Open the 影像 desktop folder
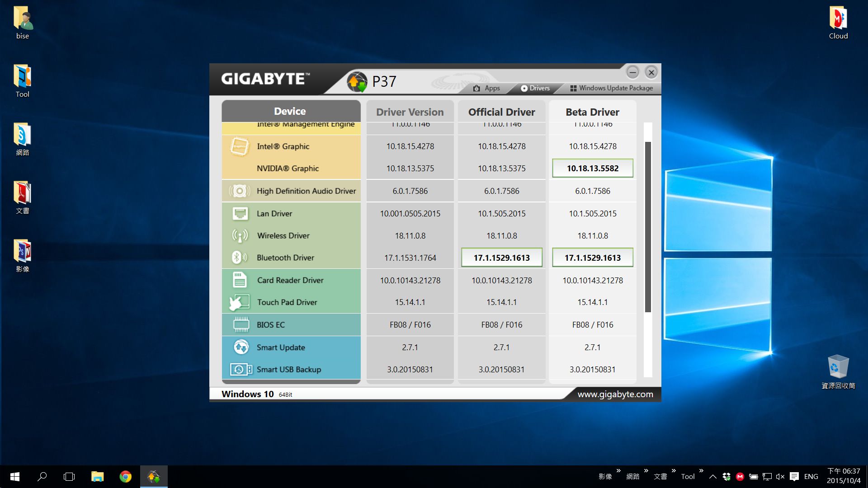This screenshot has height=488, width=868. click(23, 256)
